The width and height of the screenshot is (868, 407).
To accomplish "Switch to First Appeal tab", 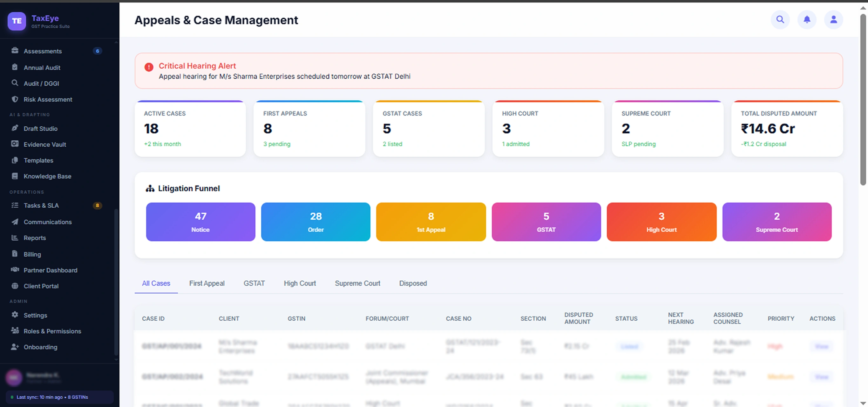I will (x=207, y=283).
